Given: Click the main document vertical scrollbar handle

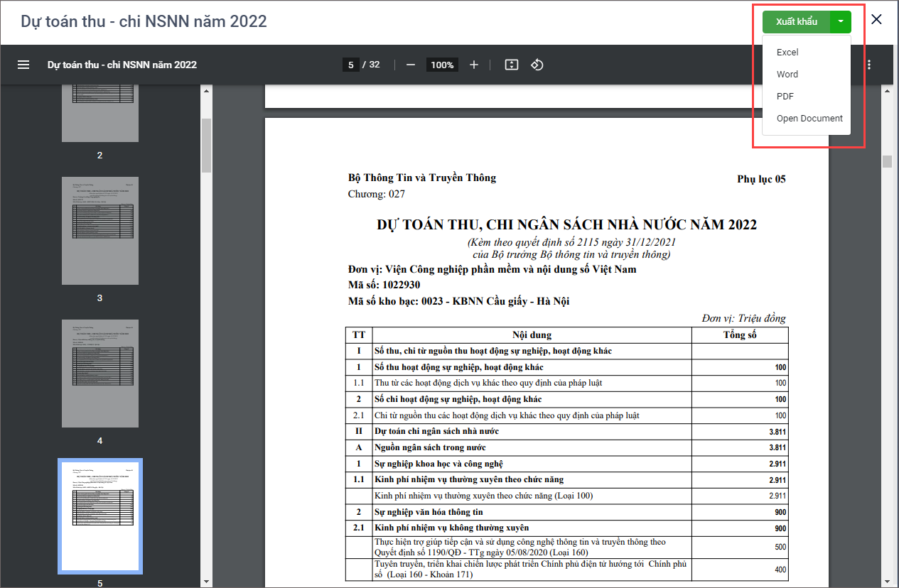Looking at the screenshot, I should click(887, 161).
